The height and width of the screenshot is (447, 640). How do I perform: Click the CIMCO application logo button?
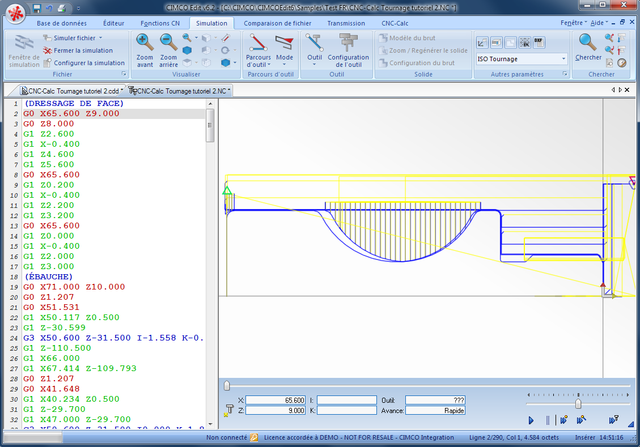(16, 13)
